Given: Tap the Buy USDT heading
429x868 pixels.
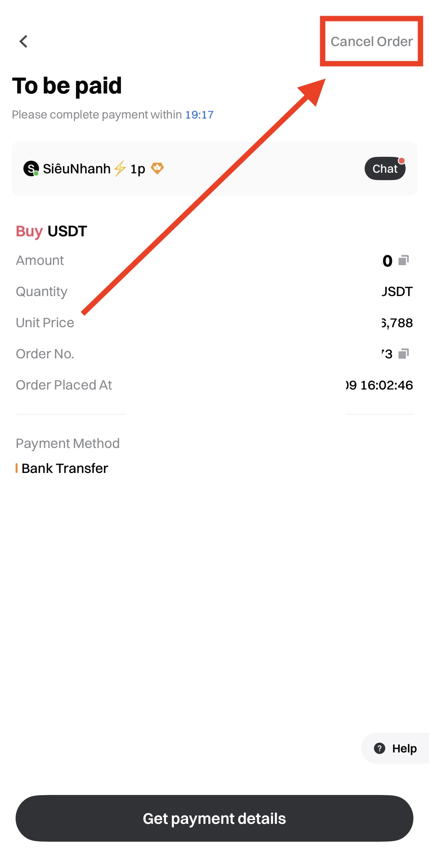Looking at the screenshot, I should (x=51, y=231).
